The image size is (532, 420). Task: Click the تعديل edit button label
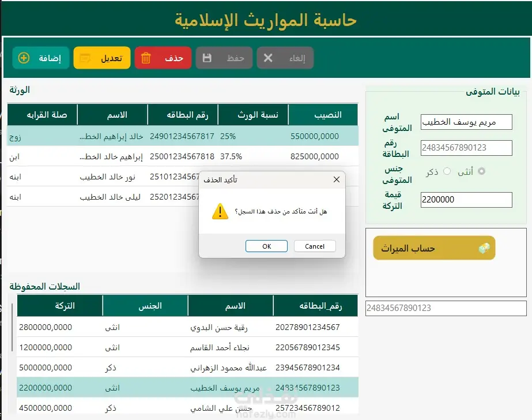pos(112,58)
